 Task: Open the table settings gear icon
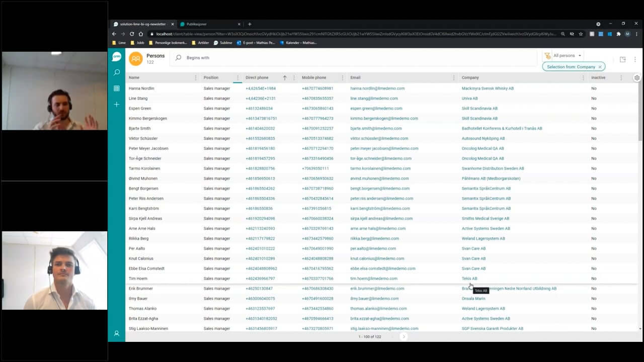click(x=637, y=78)
